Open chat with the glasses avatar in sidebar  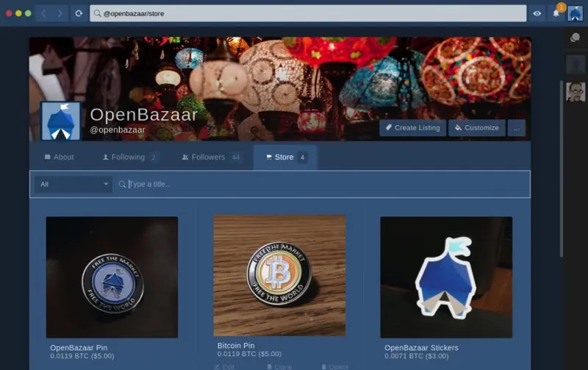tap(576, 92)
